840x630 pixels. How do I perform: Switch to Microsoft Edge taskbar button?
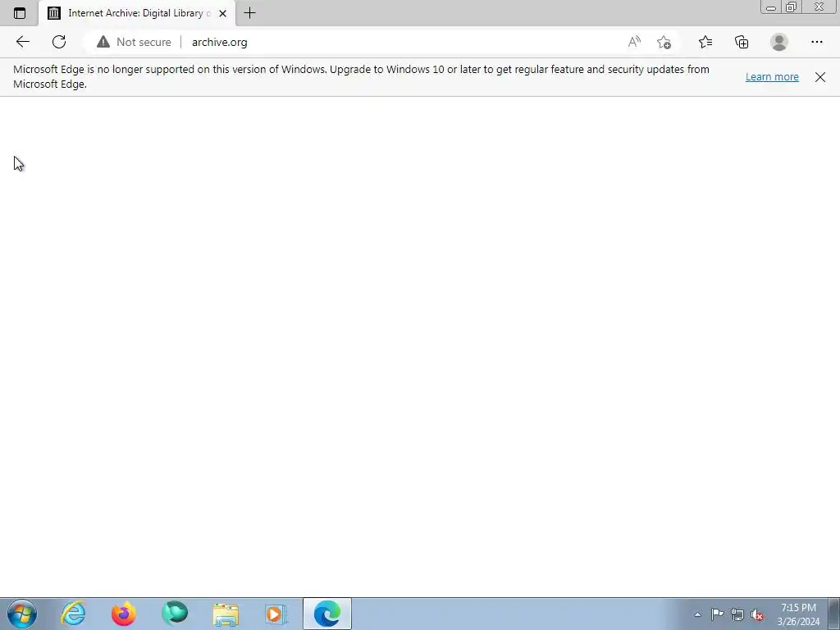[x=327, y=614]
